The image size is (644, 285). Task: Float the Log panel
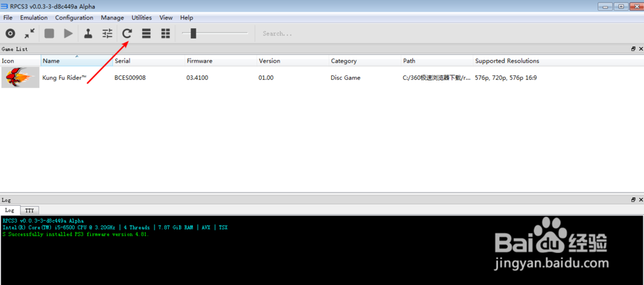(633, 199)
